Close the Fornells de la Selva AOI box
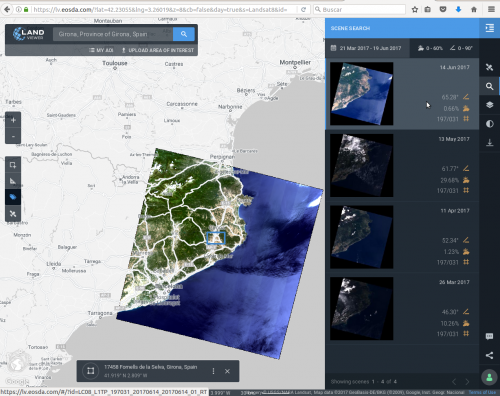Screen dimensions: 500x396 coord(227,371)
